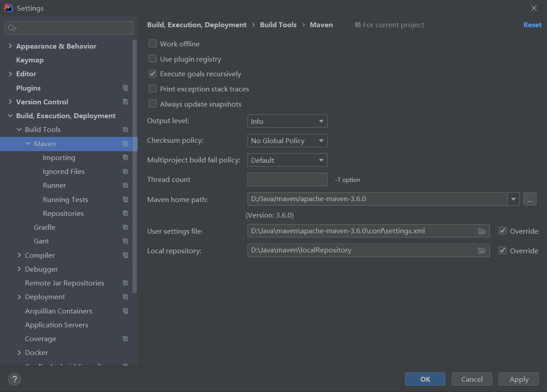Click the '-T option' label
Viewport: 547px width, 392px height.
(347, 180)
